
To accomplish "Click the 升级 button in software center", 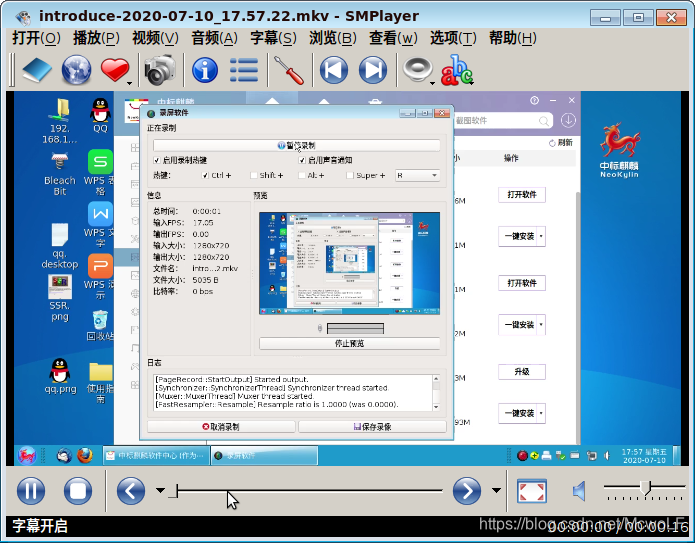I will (x=522, y=371).
